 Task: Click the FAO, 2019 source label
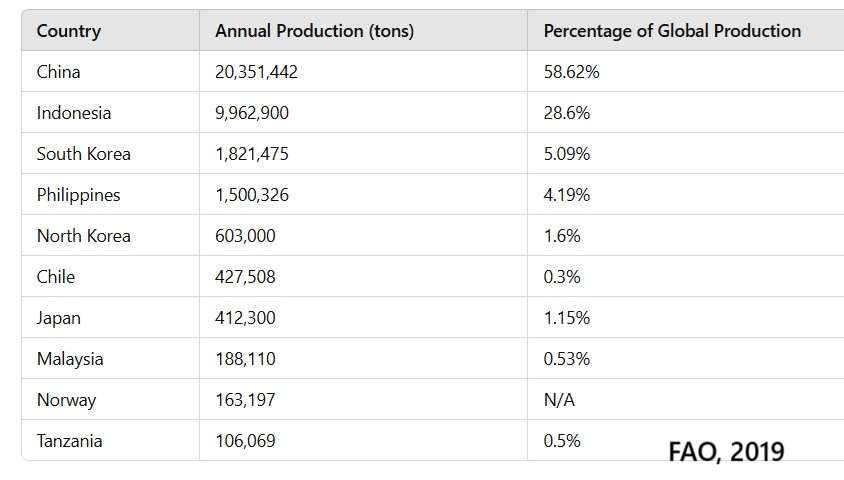tap(726, 451)
